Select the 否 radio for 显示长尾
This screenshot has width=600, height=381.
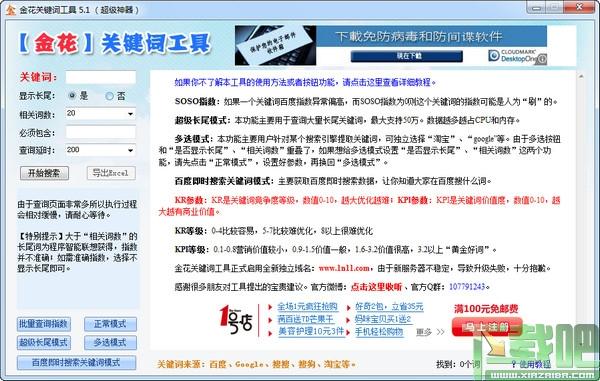coord(109,96)
